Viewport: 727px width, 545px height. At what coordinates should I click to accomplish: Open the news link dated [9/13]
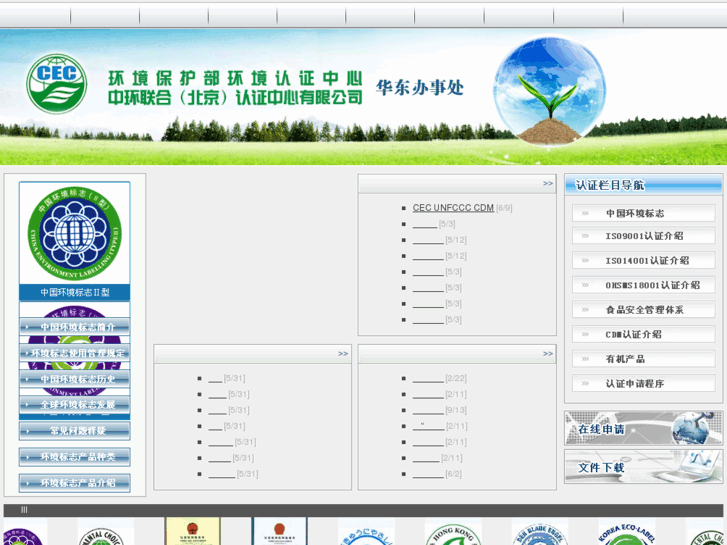pos(428,410)
